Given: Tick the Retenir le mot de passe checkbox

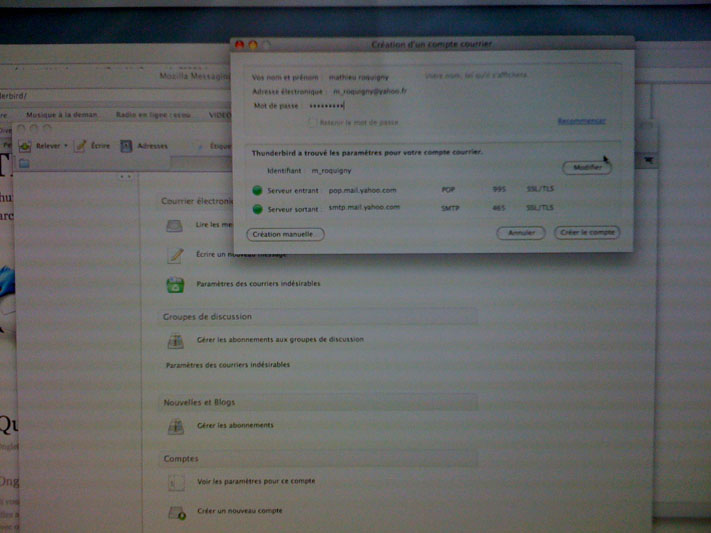Looking at the screenshot, I should point(312,122).
